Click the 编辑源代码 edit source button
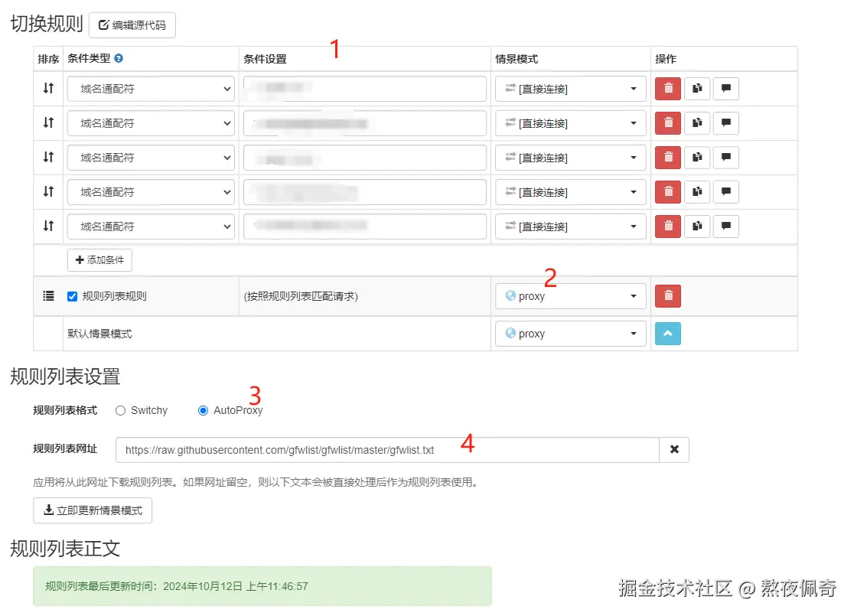The width and height of the screenshot is (854, 616). (x=132, y=25)
